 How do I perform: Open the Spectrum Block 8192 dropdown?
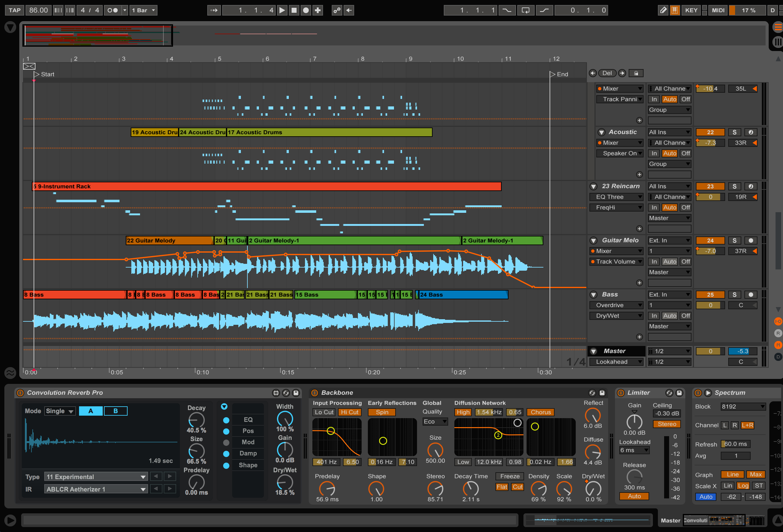coord(743,406)
